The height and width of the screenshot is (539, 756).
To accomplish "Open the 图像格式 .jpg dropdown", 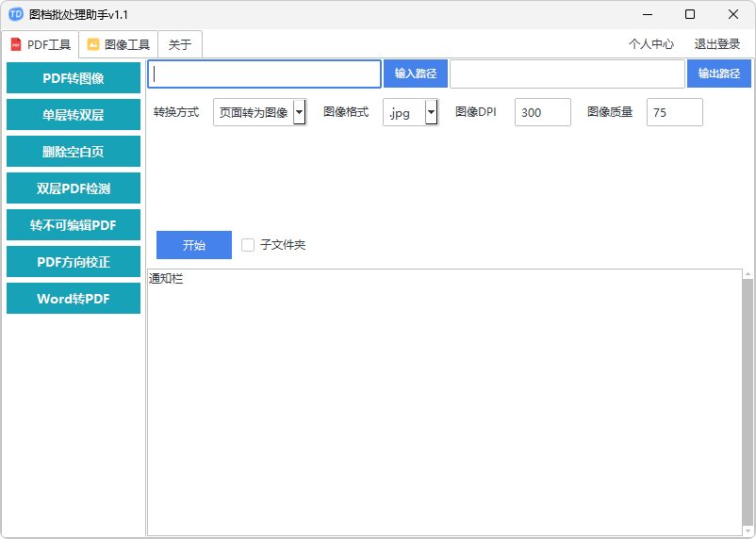I will [x=431, y=112].
